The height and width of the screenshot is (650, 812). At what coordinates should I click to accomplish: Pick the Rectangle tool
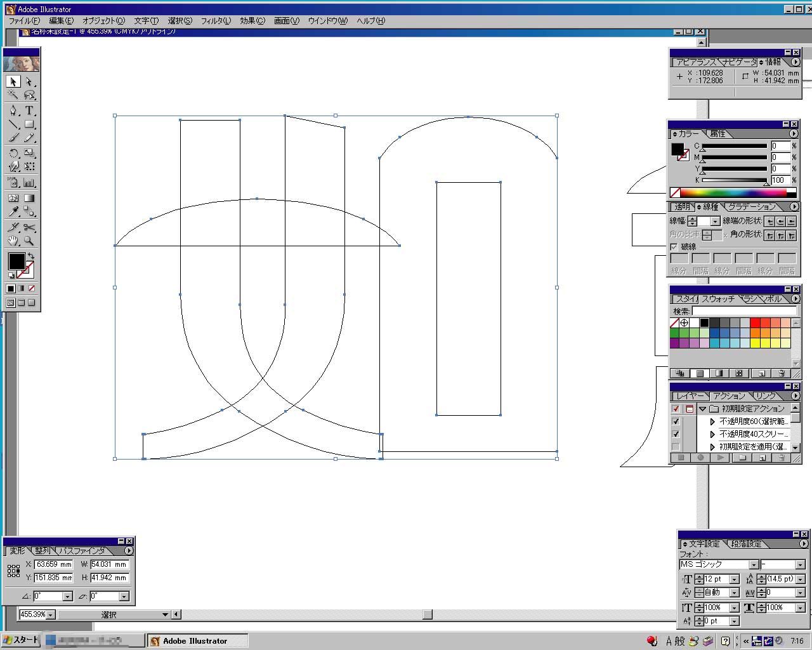(x=29, y=124)
